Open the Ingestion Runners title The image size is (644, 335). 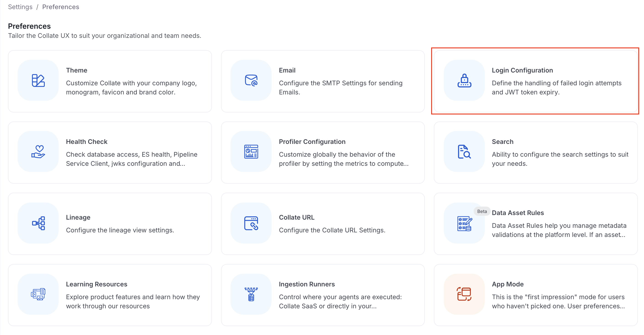coord(307,284)
